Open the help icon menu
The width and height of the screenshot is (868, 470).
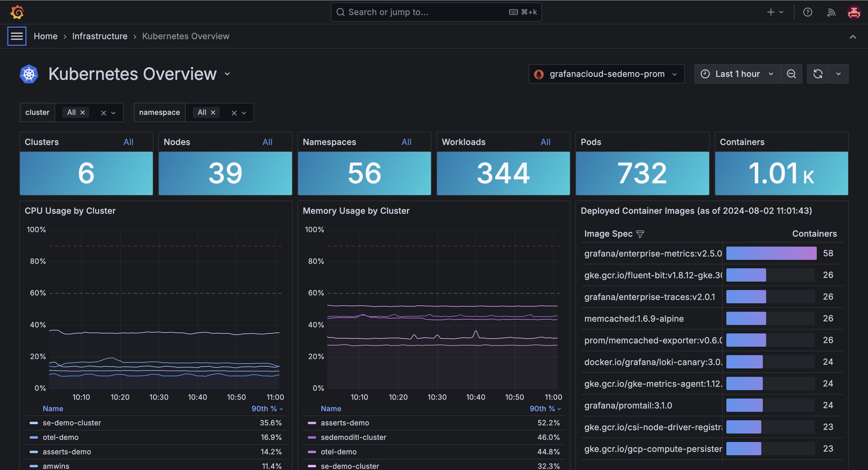pos(808,12)
